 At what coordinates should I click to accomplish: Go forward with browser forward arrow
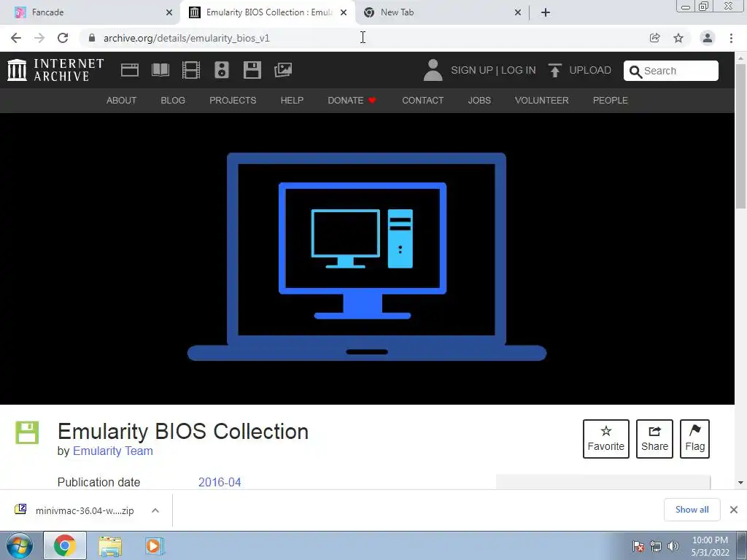[39, 38]
